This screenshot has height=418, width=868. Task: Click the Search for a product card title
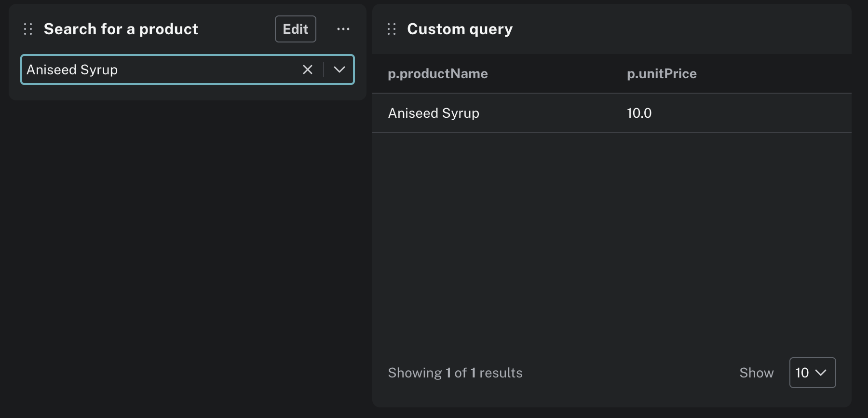[x=121, y=29]
